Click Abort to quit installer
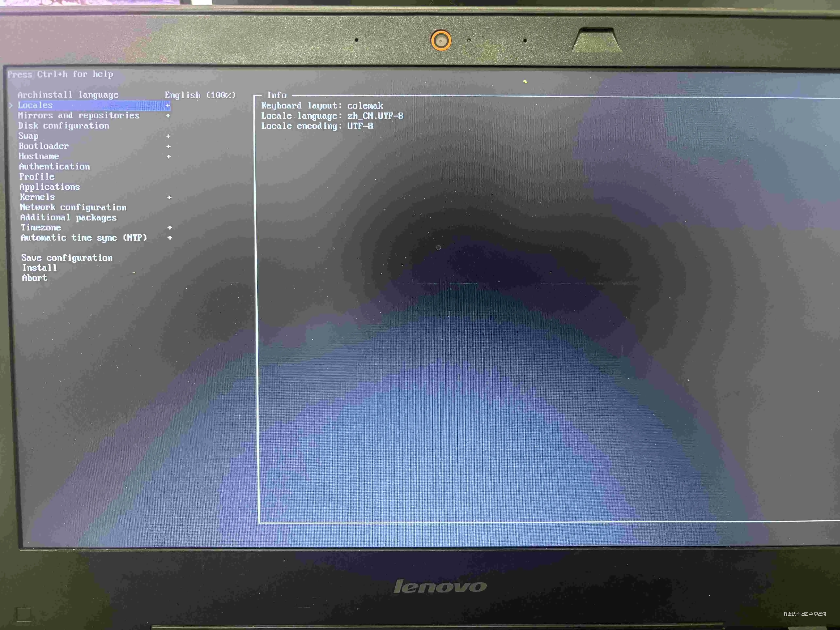The width and height of the screenshot is (840, 630). 34,278
